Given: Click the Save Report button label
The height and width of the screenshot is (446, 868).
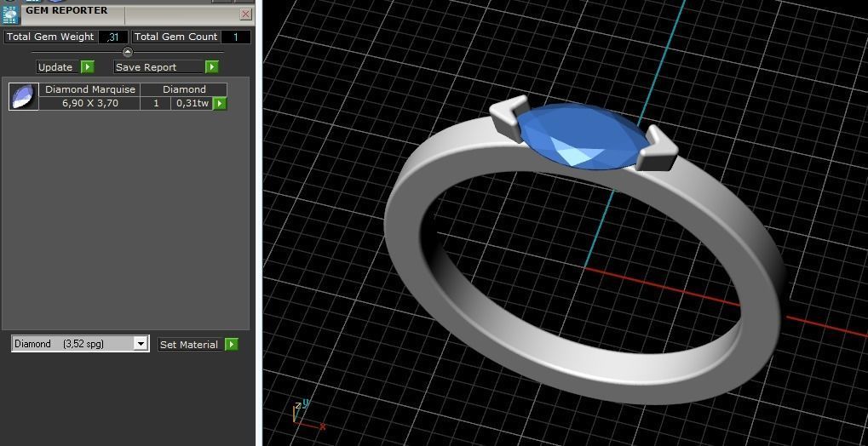Looking at the screenshot, I should [x=159, y=67].
